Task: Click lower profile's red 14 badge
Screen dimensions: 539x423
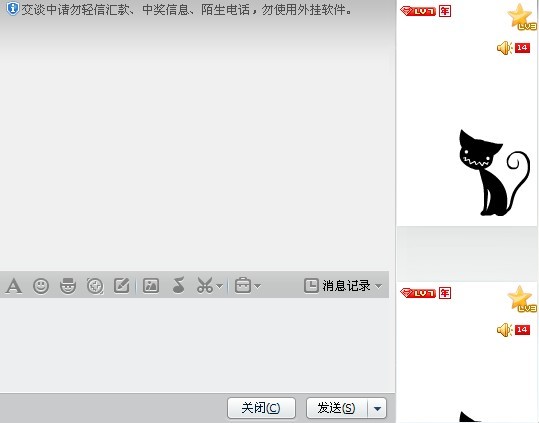Action: [522, 330]
